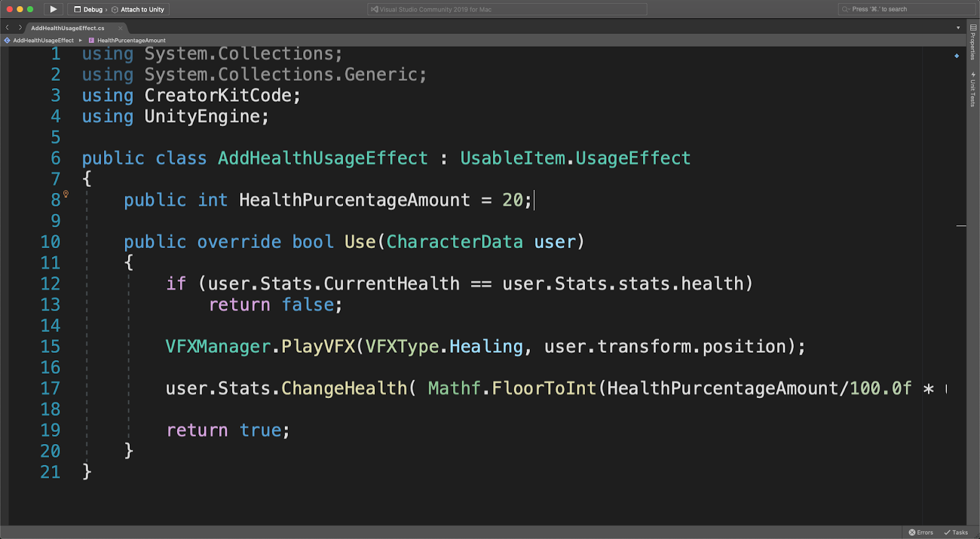Show the Tasks pad in status bar

click(x=956, y=532)
